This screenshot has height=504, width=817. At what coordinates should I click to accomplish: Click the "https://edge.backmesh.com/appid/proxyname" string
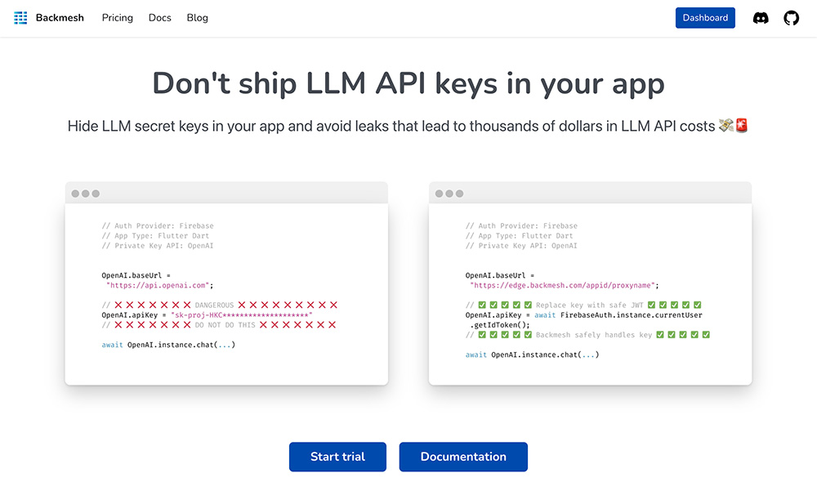click(562, 285)
